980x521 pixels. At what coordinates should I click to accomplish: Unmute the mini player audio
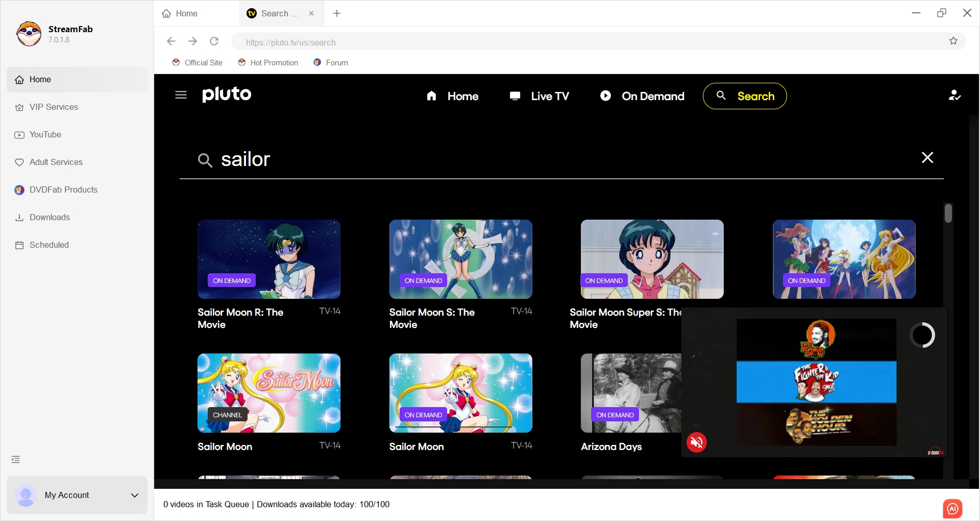click(697, 442)
